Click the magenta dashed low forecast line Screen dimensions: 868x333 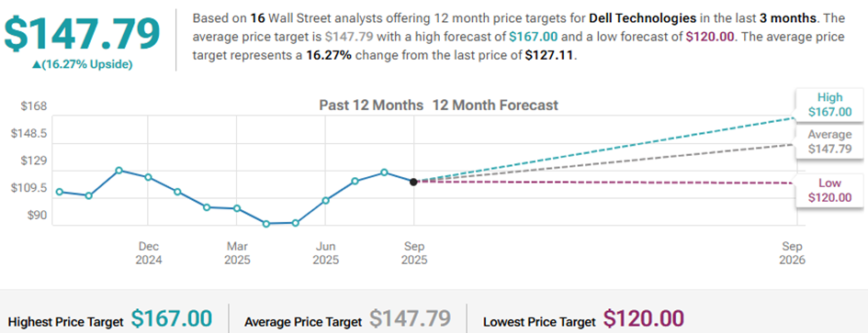(x=603, y=182)
